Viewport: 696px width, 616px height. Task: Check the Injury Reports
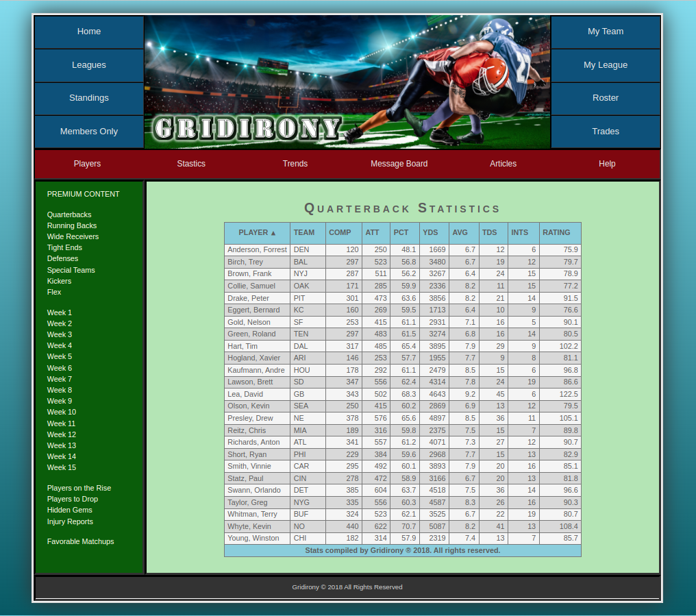[x=70, y=521]
